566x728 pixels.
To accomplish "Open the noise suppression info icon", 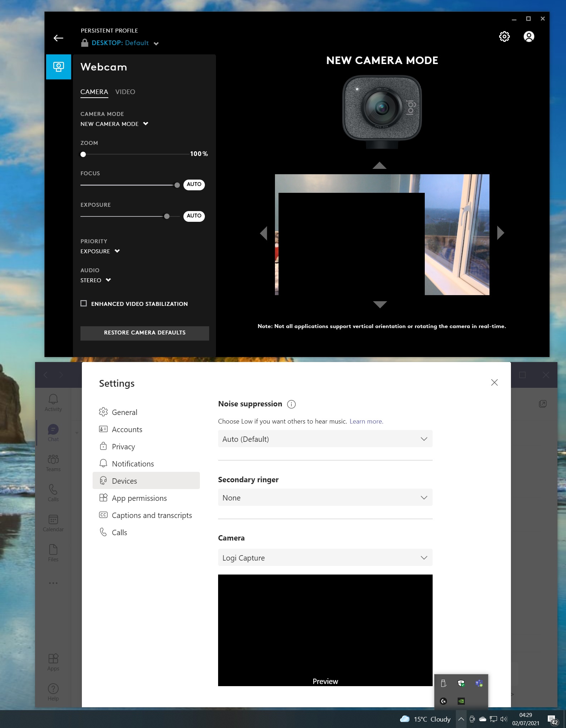I will click(x=291, y=404).
